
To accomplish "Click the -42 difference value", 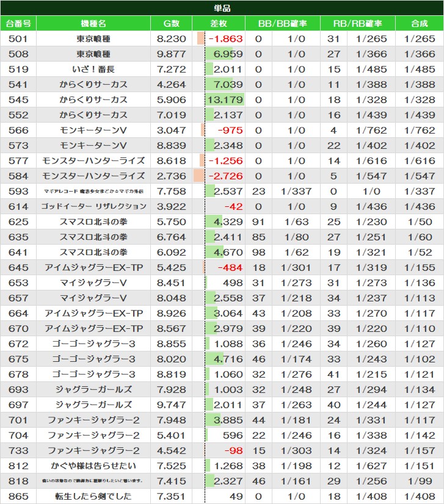I will [x=233, y=207].
